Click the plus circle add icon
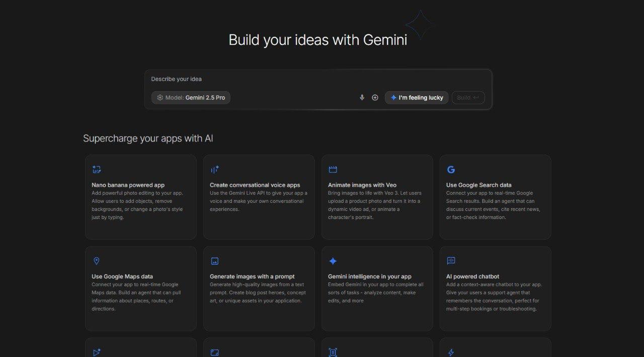The width and height of the screenshot is (644, 357). coord(375,98)
